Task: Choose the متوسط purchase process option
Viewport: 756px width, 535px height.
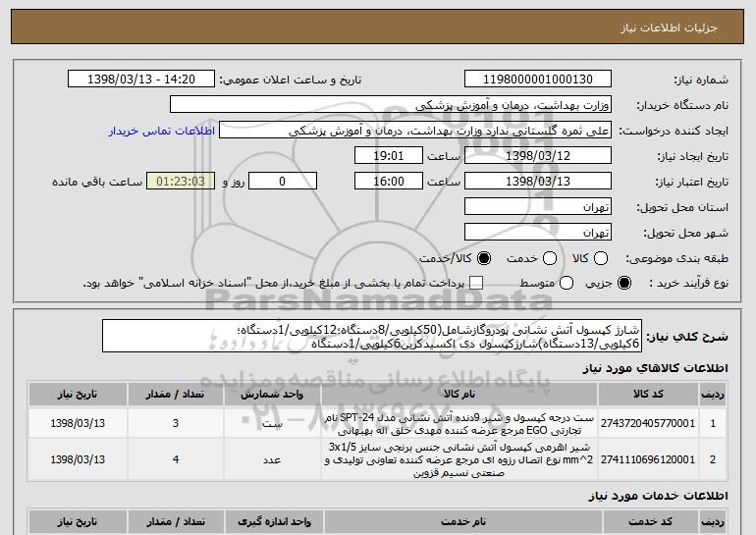Action: click(x=567, y=283)
